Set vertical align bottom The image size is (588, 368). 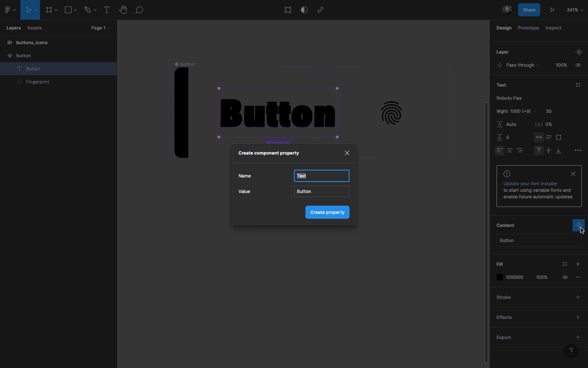coord(559,150)
